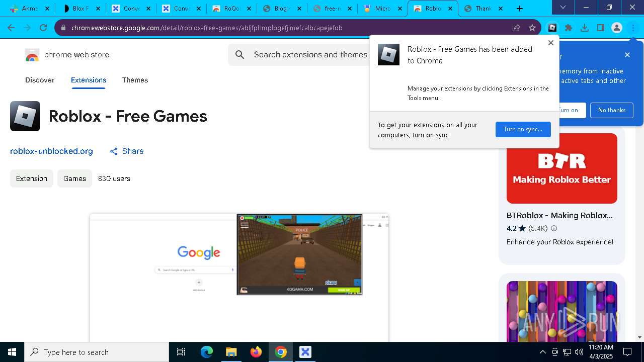Screen dimensions: 644x362
Task: Reload the current page
Action: 43,28
